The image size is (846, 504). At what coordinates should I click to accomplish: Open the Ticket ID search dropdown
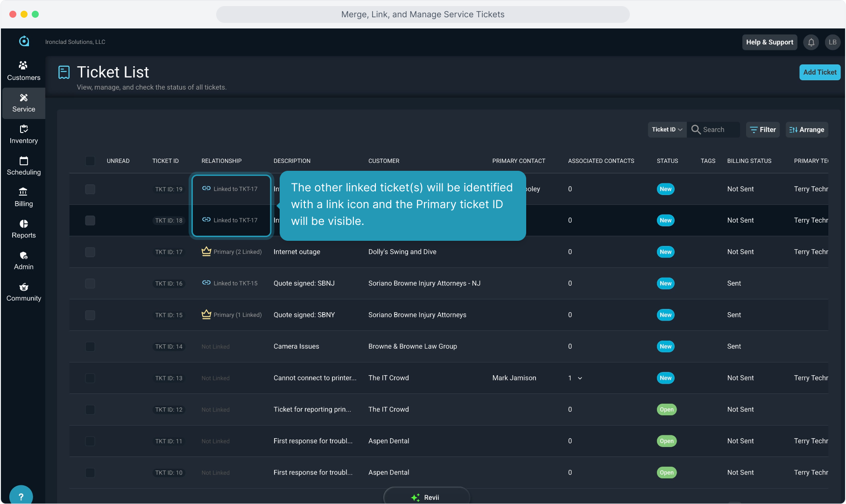667,130
